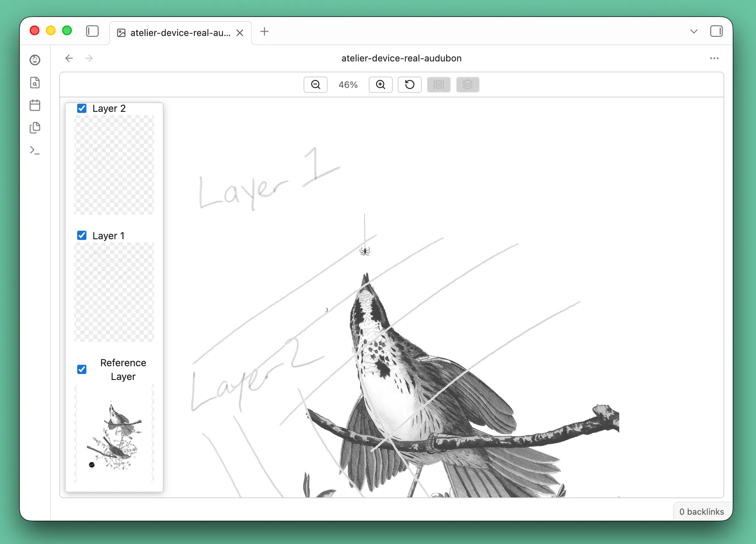Click the 0 backlinks status button
This screenshot has width=756, height=544.
click(701, 512)
